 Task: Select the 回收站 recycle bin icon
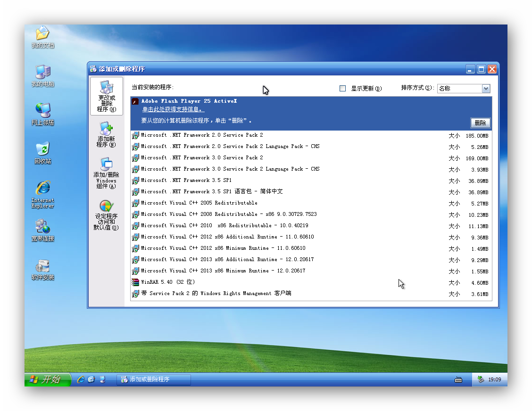click(x=43, y=153)
